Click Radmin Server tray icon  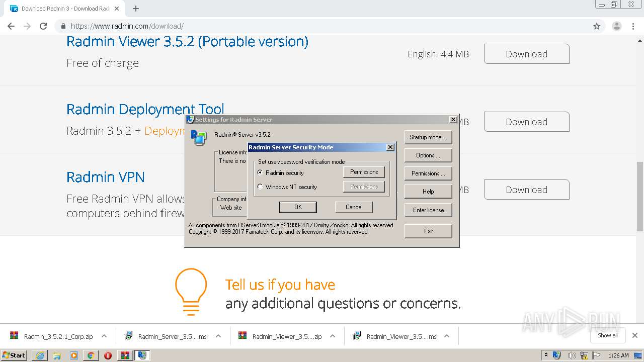pyautogui.click(x=557, y=355)
